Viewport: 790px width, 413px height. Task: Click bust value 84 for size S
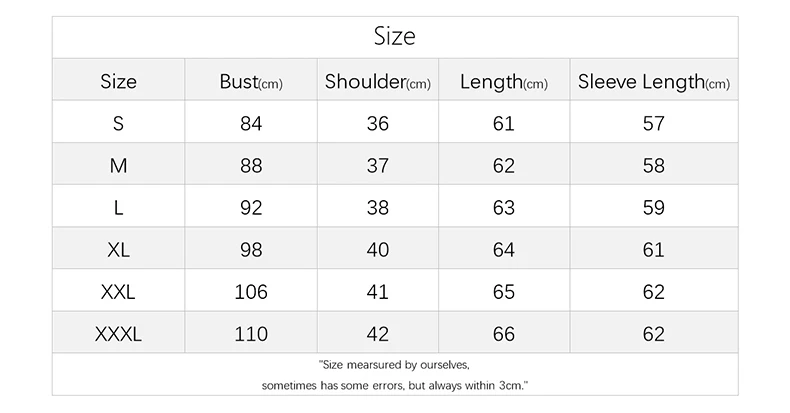pyautogui.click(x=251, y=123)
